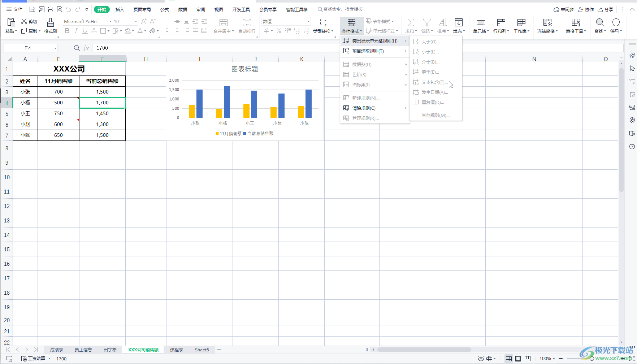Open the Insert (插入) ribbon tab
Viewport: 637px width, 364px height.
click(x=120, y=9)
